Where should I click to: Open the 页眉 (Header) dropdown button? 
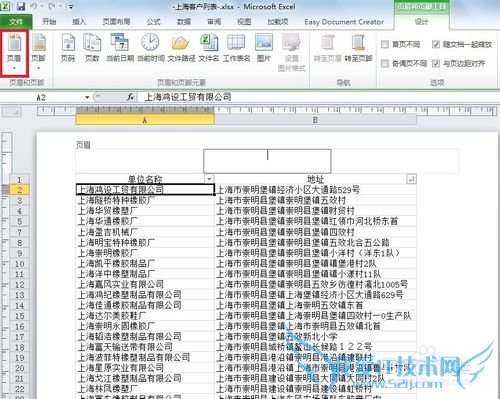[x=14, y=53]
